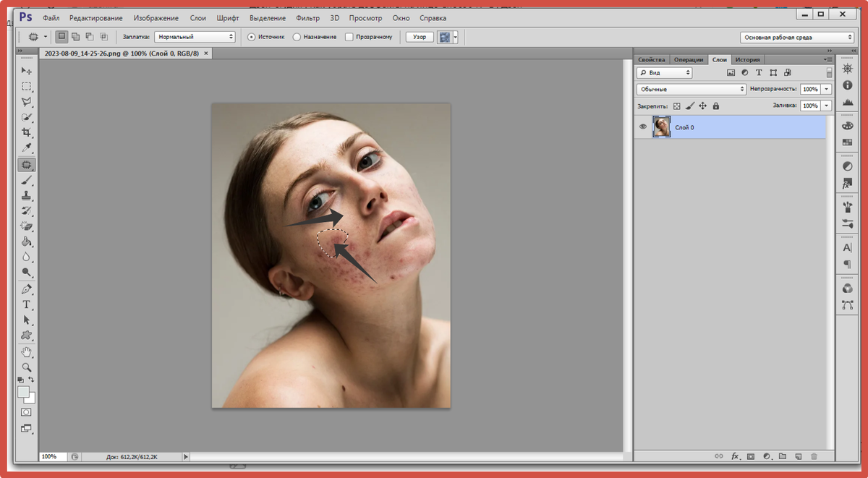Select the Назначение radio button

297,37
